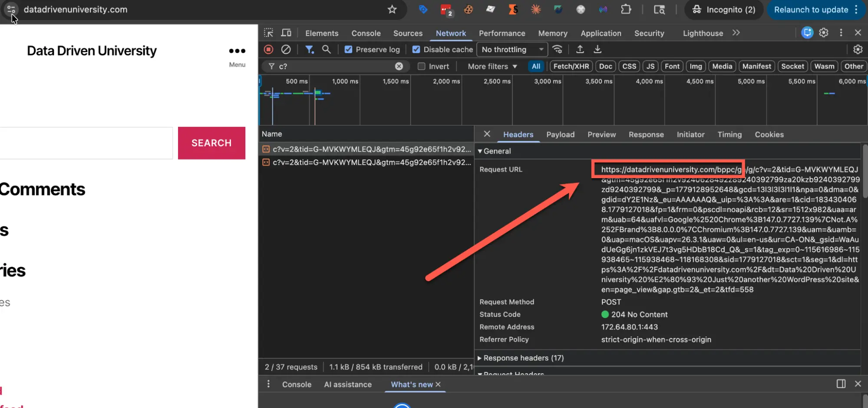The height and width of the screenshot is (408, 868).
Task: Open the Timing tab of request
Action: coord(729,135)
